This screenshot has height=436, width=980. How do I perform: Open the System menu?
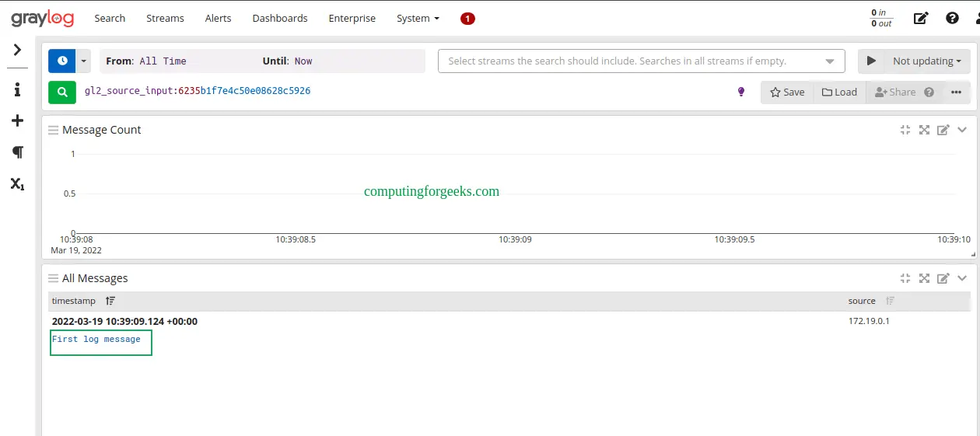pos(418,19)
